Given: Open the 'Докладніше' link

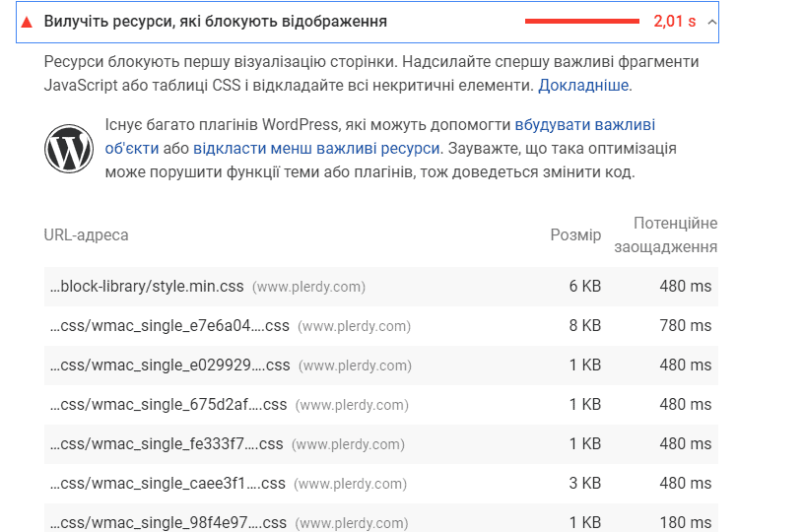Looking at the screenshot, I should (x=583, y=86).
